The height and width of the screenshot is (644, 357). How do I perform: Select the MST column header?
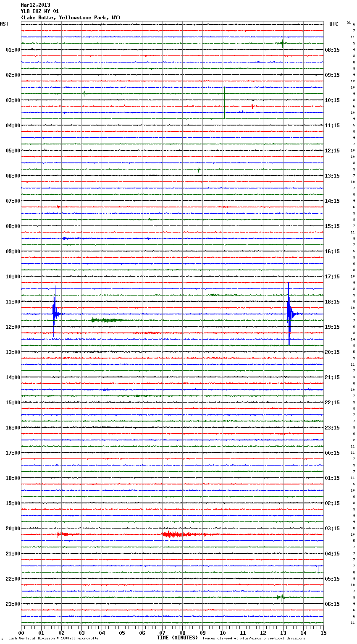[x=4, y=24]
